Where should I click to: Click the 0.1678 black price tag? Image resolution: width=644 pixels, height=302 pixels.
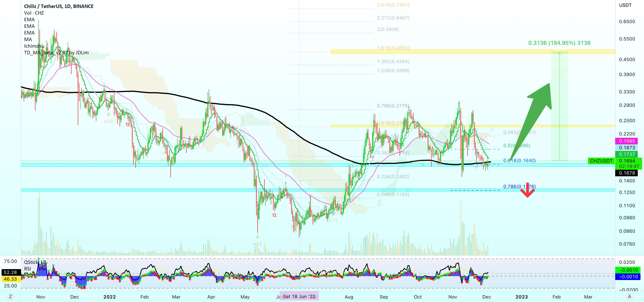click(627, 173)
